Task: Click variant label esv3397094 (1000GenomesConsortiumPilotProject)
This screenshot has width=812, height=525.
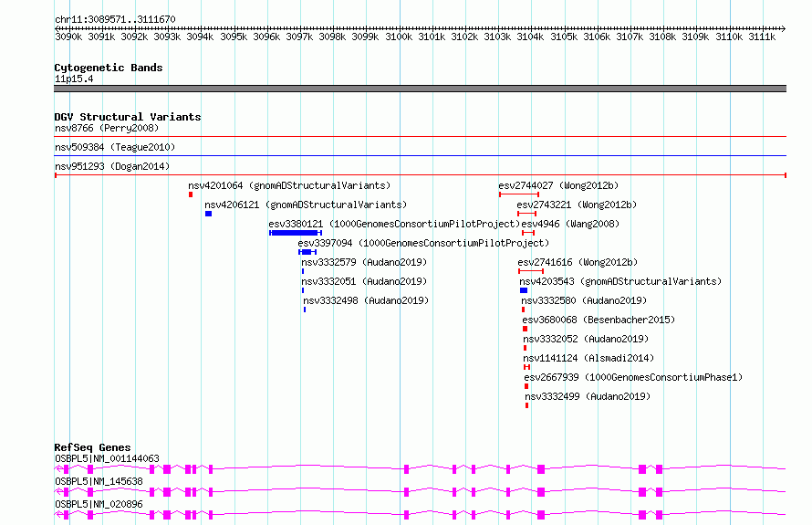Action: (423, 243)
